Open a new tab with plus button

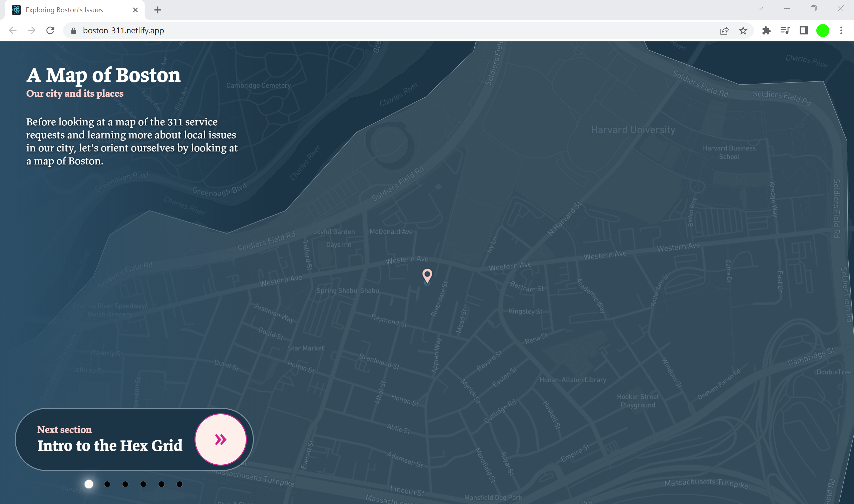coord(157,10)
